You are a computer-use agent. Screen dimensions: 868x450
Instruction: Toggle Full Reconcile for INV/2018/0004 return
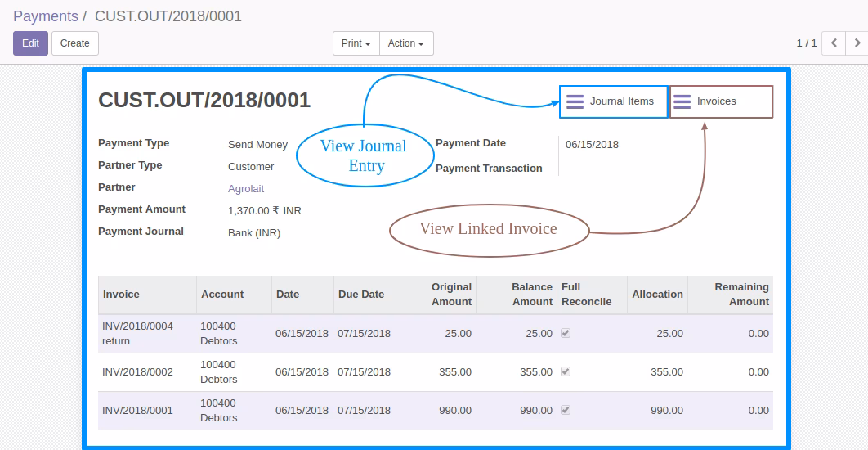(x=566, y=333)
